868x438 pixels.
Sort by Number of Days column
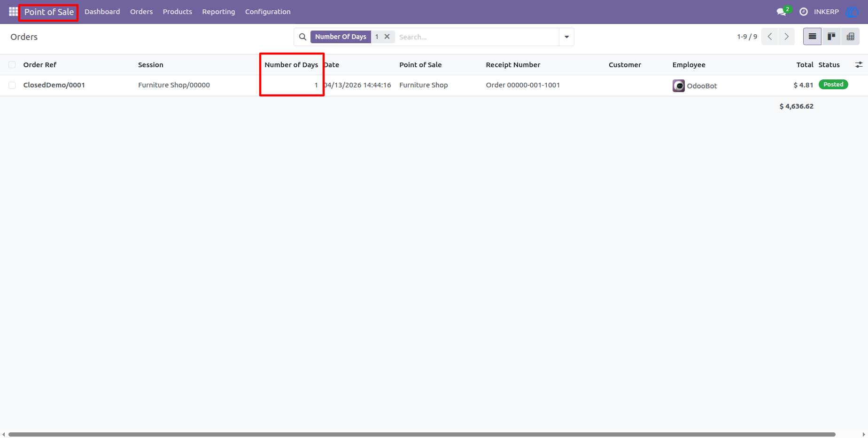coord(291,65)
